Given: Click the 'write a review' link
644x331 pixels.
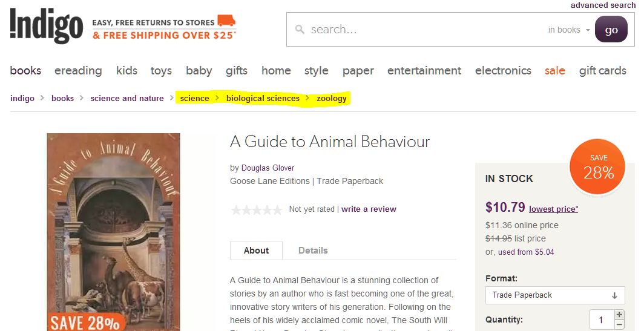Looking at the screenshot, I should [369, 209].
